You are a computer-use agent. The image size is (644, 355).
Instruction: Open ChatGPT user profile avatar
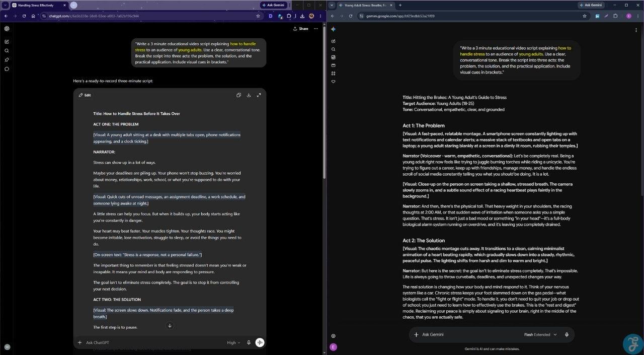7,347
